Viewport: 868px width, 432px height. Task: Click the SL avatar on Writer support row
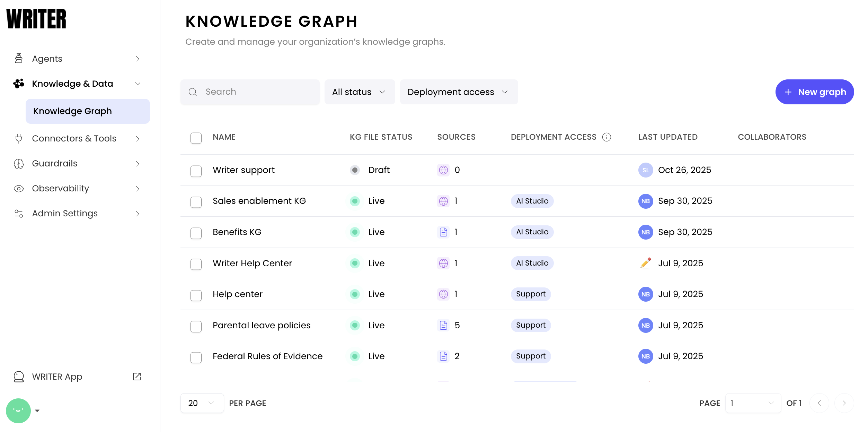coord(645,170)
